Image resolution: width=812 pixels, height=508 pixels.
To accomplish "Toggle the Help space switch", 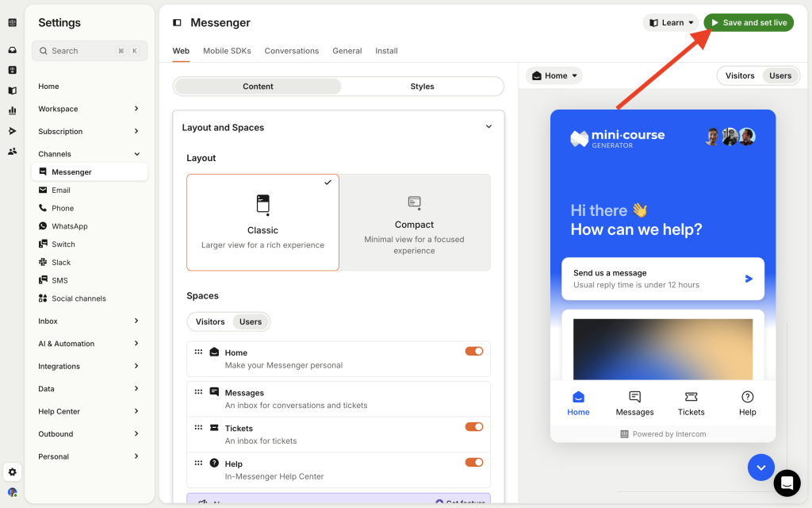I will tap(474, 463).
